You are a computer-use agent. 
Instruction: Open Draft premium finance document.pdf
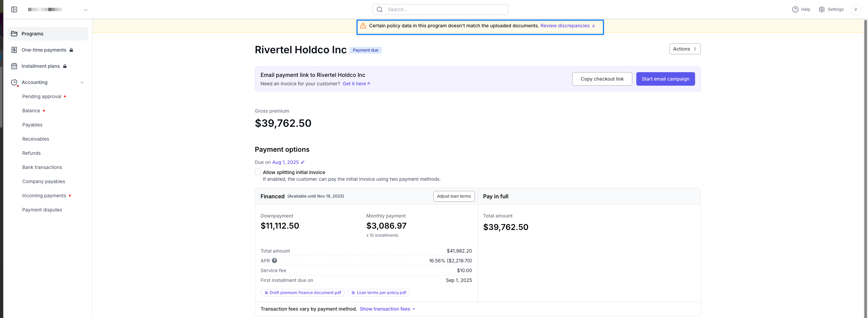303,293
